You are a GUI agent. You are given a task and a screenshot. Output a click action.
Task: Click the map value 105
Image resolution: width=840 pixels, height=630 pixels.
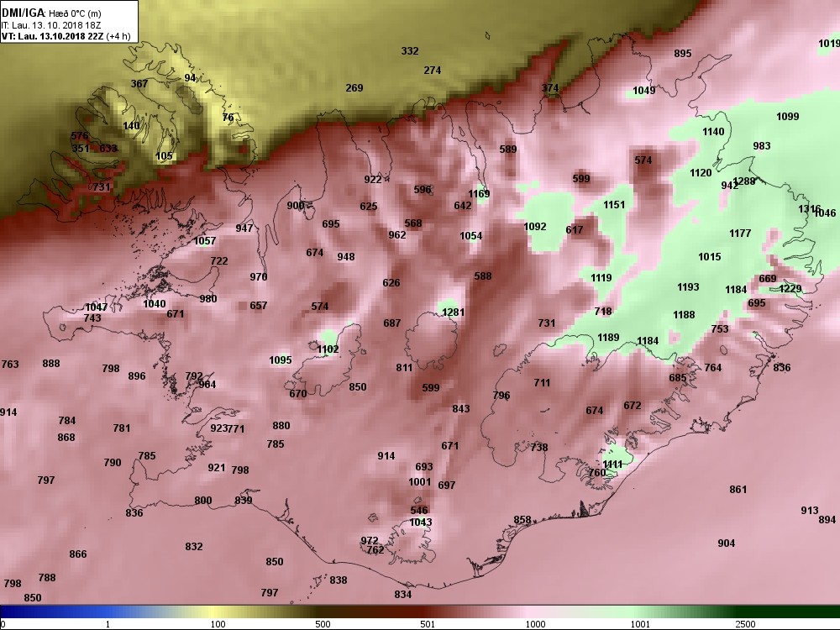pos(164,156)
